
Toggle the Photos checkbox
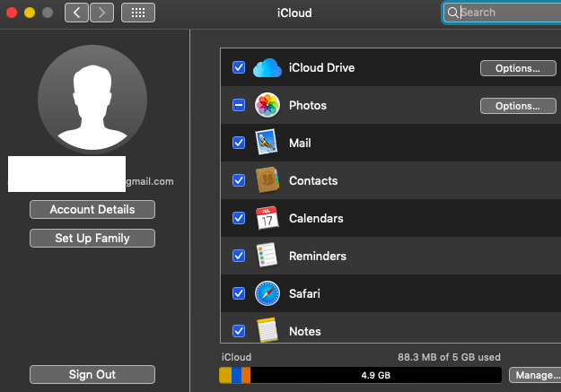(x=239, y=105)
